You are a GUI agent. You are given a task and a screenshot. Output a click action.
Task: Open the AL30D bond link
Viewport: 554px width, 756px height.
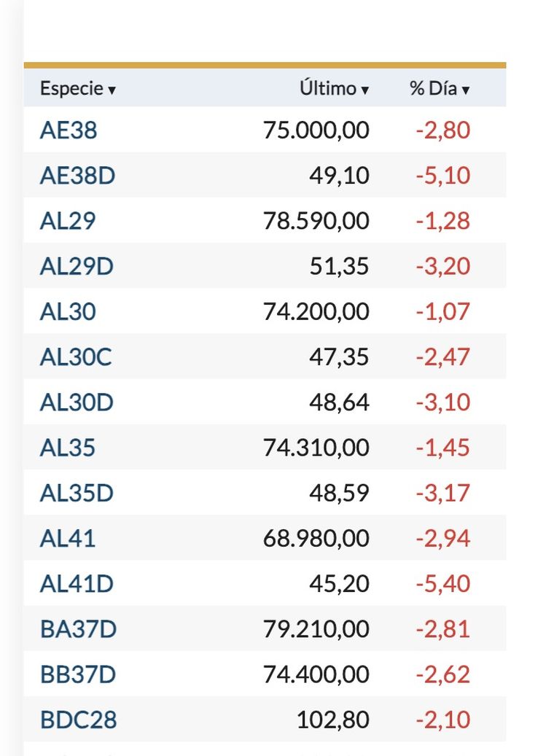(x=77, y=402)
